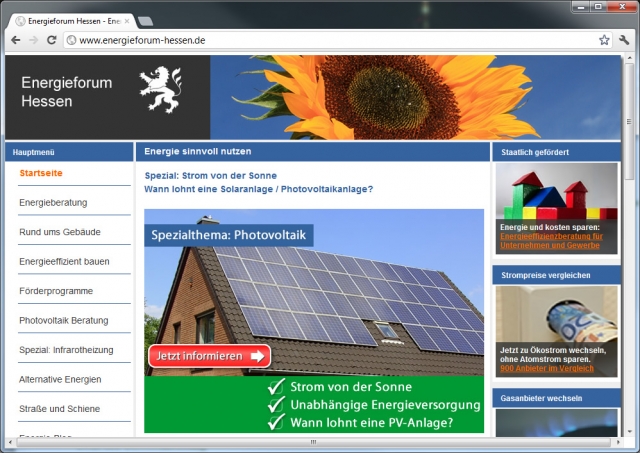This screenshot has height=453, width=640.
Task: Maximize the browser window
Action: [x=598, y=7]
